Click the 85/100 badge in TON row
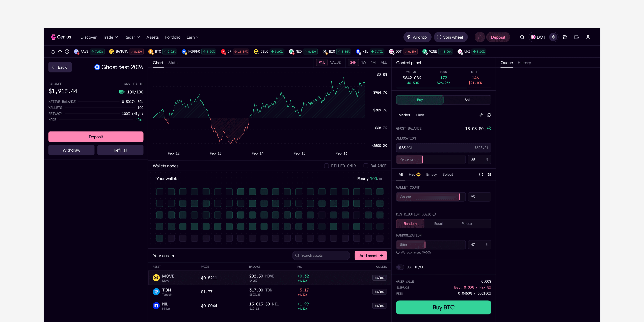Screen dimensions: 644x322 pyautogui.click(x=379, y=292)
